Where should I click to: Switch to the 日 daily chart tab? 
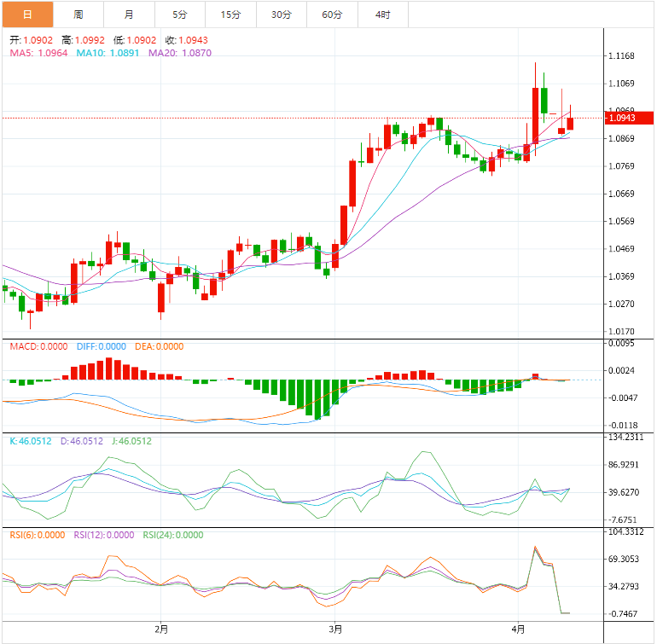point(27,15)
